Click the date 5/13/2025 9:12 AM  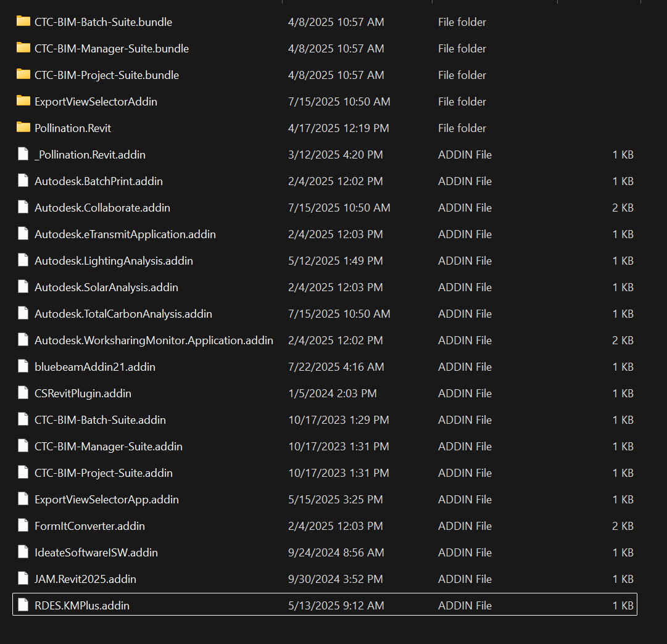coord(336,606)
